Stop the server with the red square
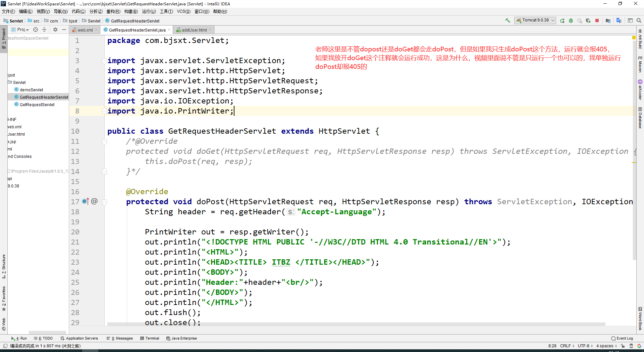This screenshot has height=352, width=644. 597,20
